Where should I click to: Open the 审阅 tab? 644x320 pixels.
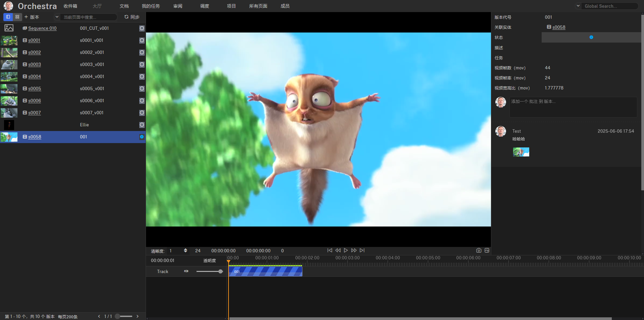click(178, 6)
